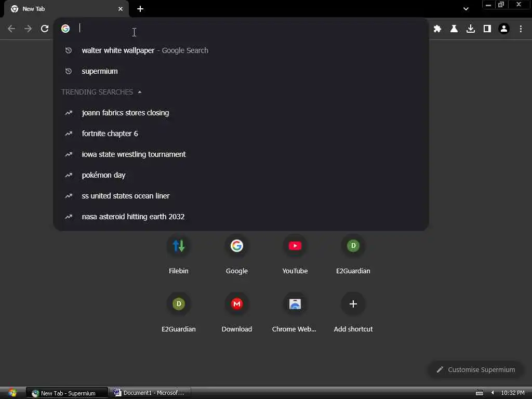Click the Google icon in address bar
This screenshot has width=532, height=399.
(65, 29)
